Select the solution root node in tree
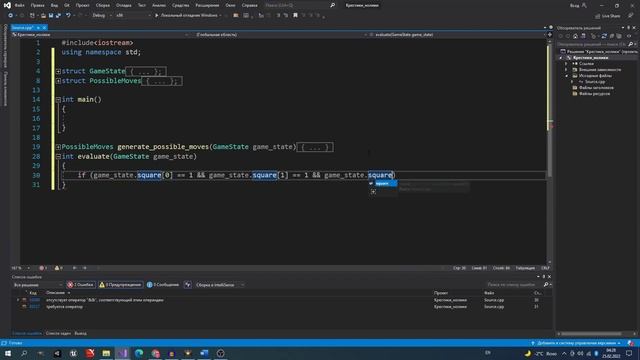The image size is (640, 360). click(599, 51)
